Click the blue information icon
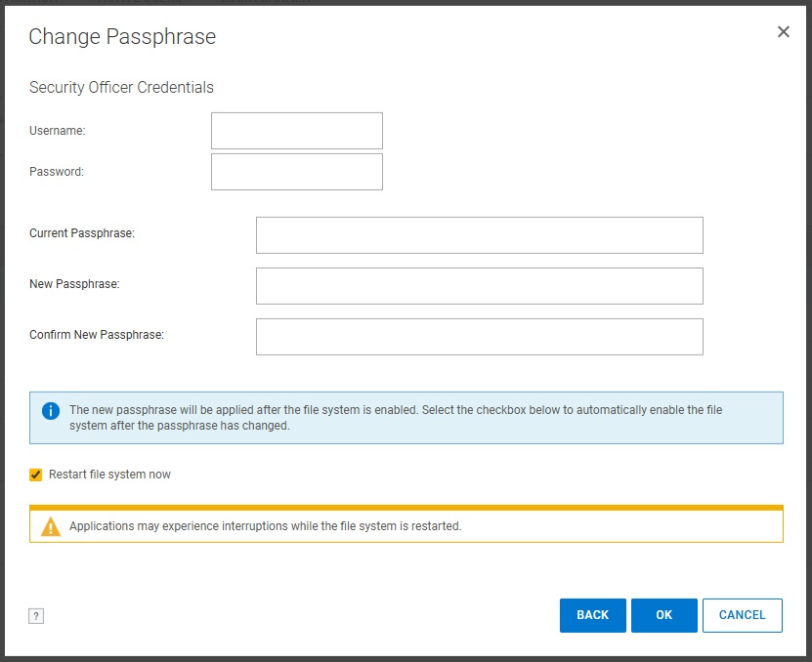 pos(50,411)
